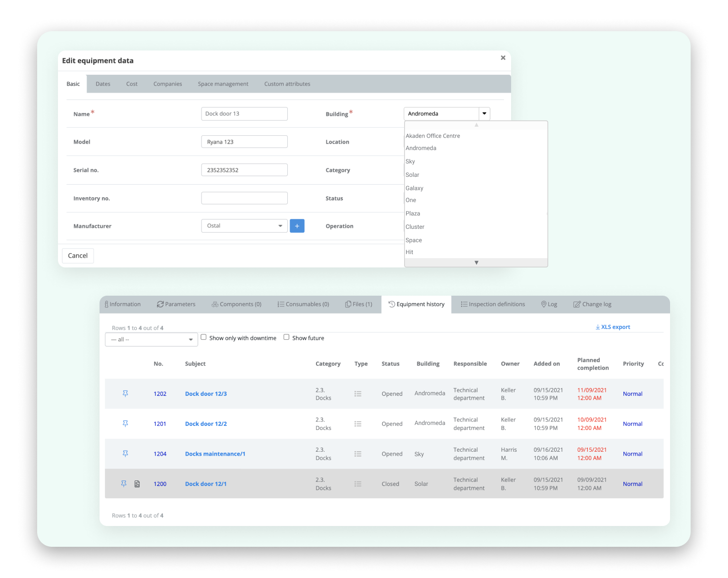728x578 pixels.
Task: Click into the Serial no. field
Action: (245, 170)
